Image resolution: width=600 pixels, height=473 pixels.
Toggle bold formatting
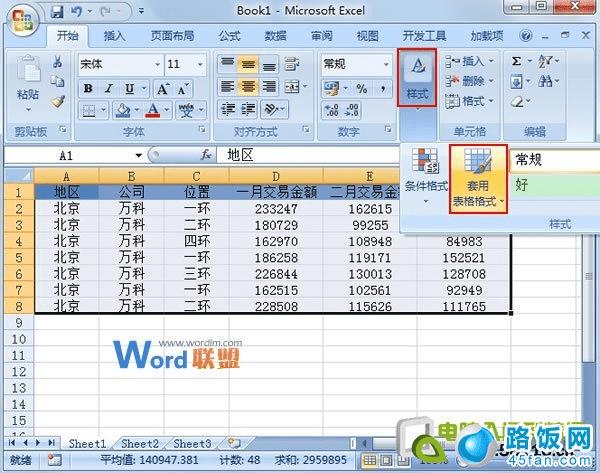point(88,89)
